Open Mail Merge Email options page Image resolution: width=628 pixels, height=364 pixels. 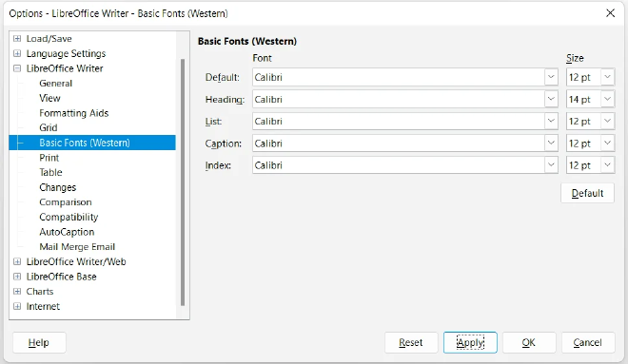77,247
